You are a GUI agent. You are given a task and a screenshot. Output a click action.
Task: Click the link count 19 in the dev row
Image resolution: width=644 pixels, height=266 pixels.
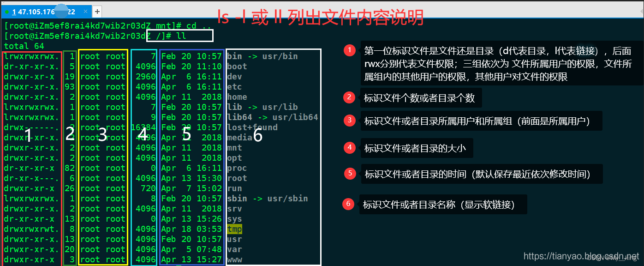click(x=70, y=77)
